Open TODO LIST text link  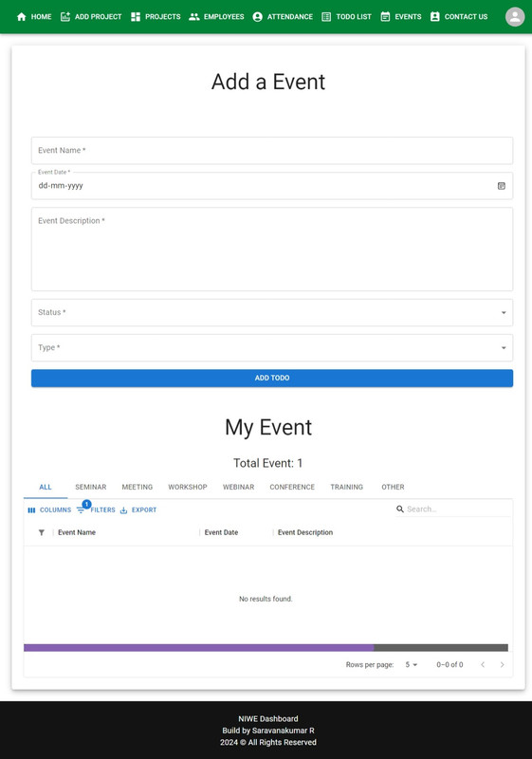[354, 17]
